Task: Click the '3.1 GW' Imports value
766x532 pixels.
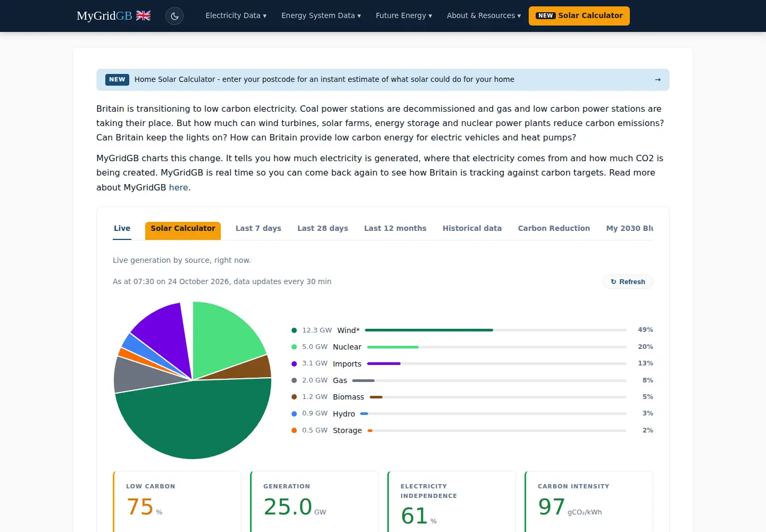Action: [315, 363]
